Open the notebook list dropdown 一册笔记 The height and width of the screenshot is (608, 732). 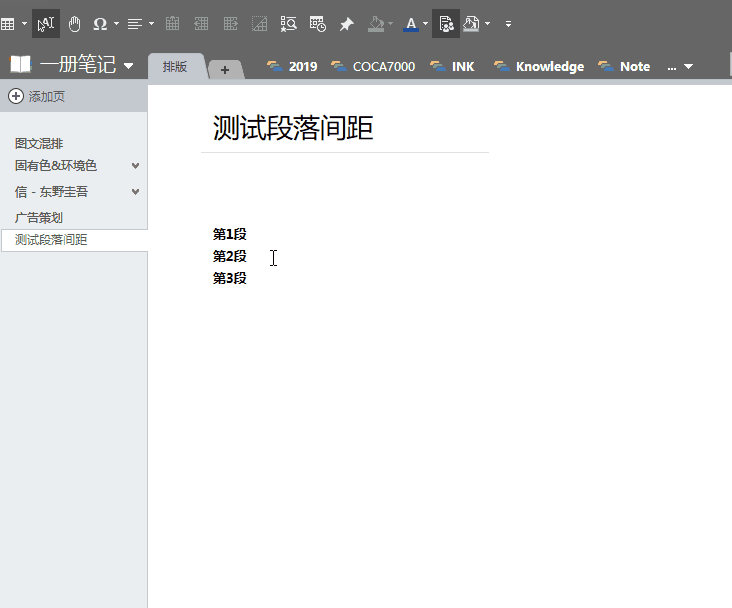[x=128, y=67]
